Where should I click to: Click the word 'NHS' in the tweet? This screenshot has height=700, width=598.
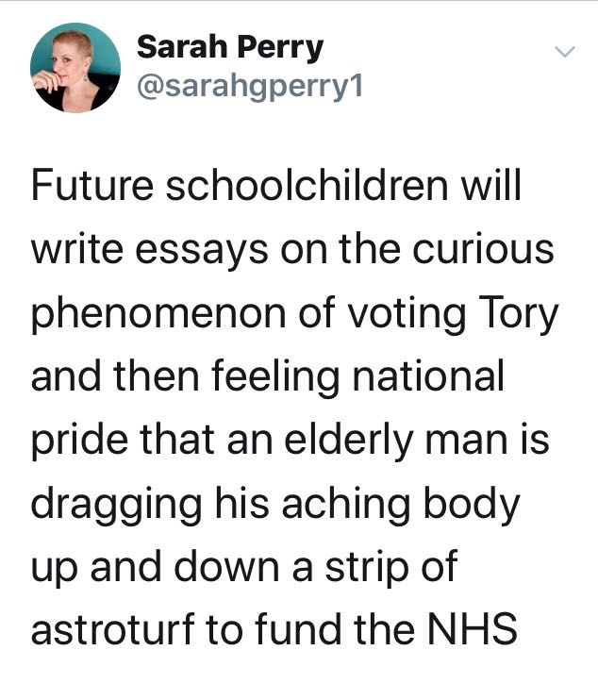pos(473,628)
